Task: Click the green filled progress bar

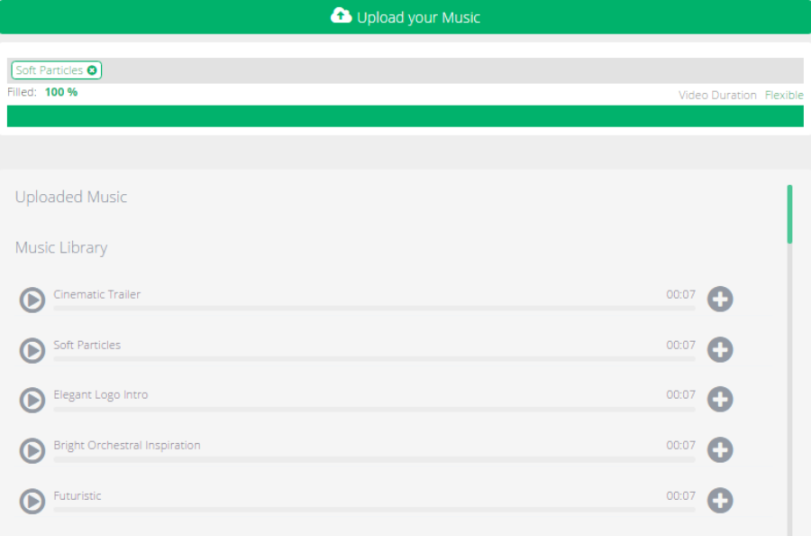Action: tap(405, 116)
